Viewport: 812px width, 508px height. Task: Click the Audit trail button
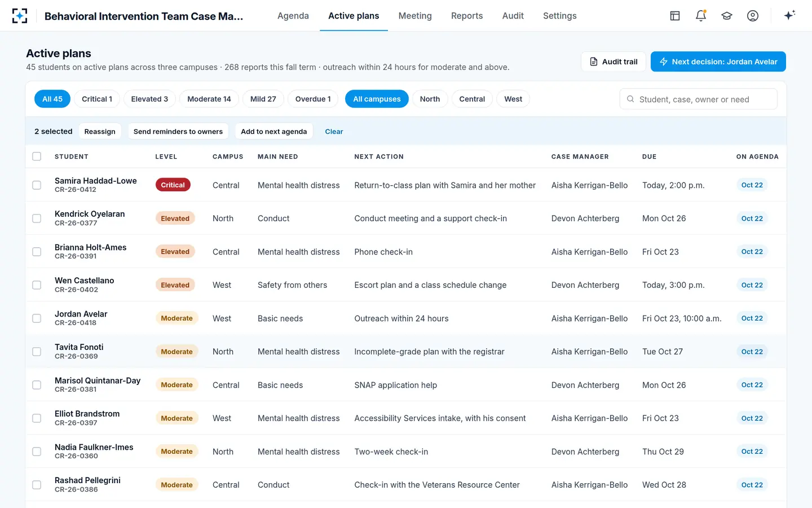(x=614, y=62)
